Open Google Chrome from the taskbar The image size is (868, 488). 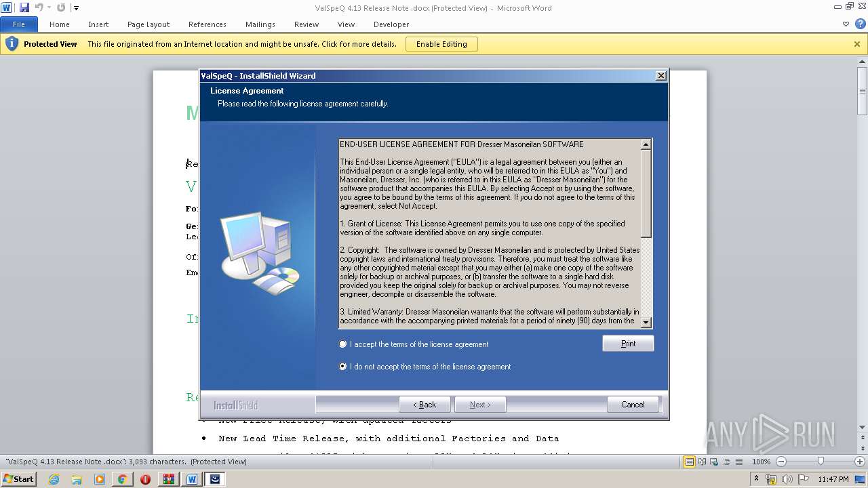[123, 479]
